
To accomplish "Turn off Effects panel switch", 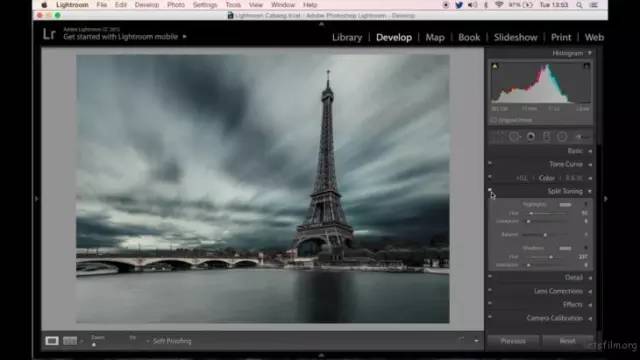I will tap(490, 303).
